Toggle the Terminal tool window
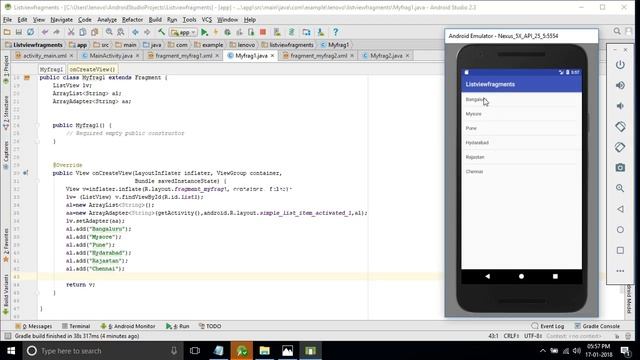640x360 pixels. 76,326
